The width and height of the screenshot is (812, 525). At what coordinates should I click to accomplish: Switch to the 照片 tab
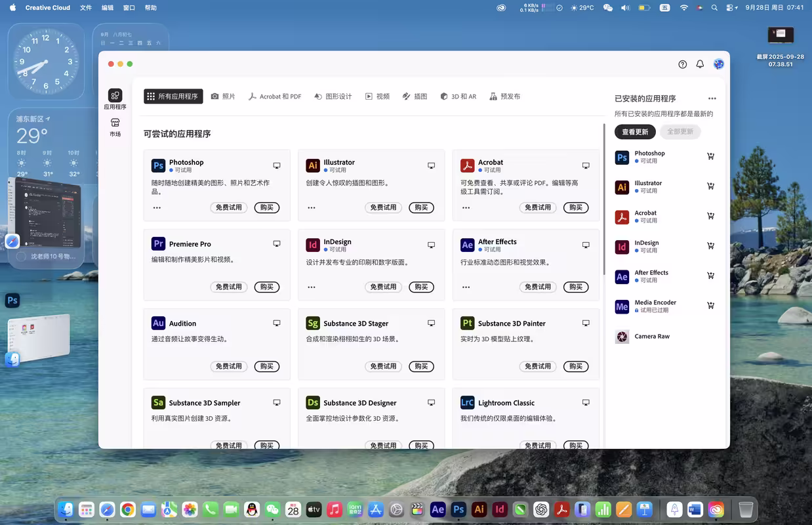click(x=223, y=96)
